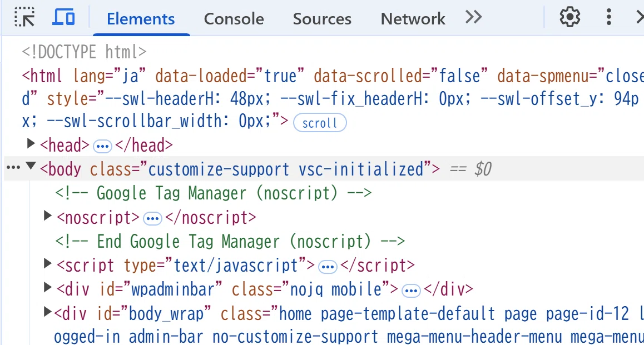Click the ellipsis badge inside head element

tap(102, 146)
